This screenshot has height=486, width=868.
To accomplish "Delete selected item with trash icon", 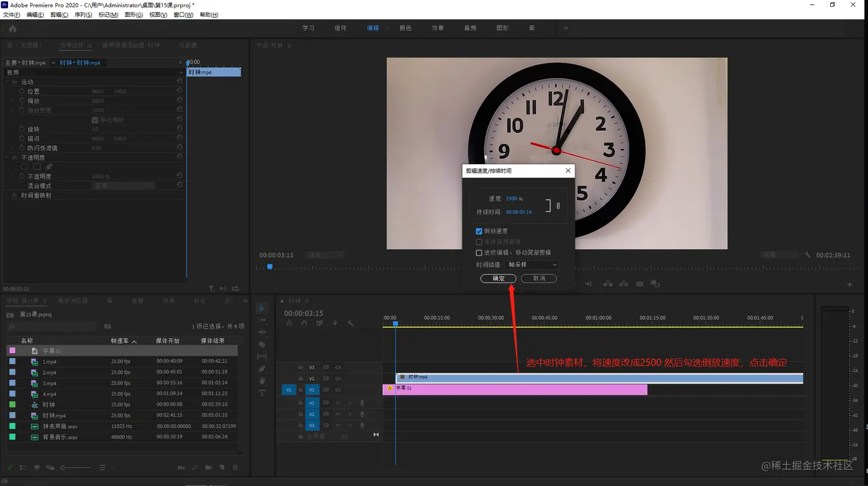I will (x=235, y=468).
